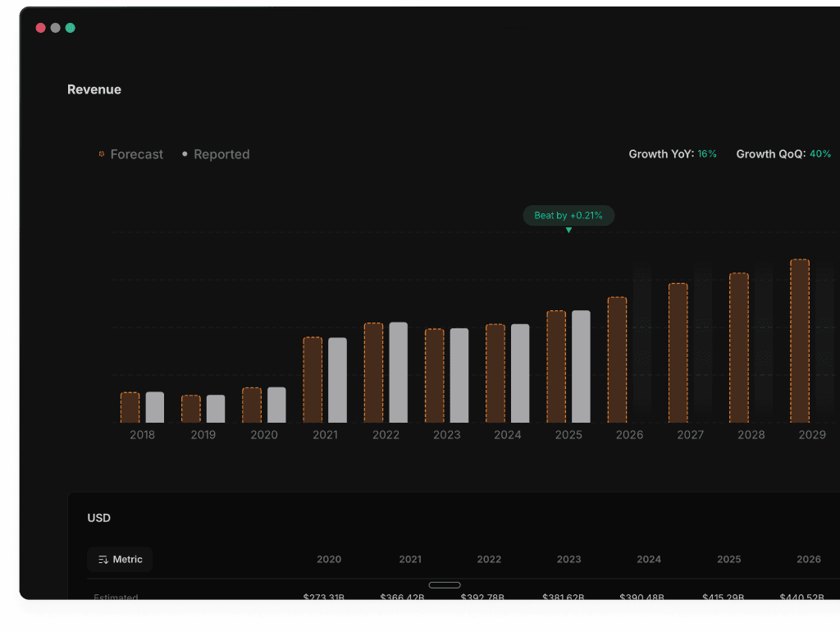This screenshot has height=632, width=840.
Task: Toggle the Reported series legend label
Action: [221, 154]
